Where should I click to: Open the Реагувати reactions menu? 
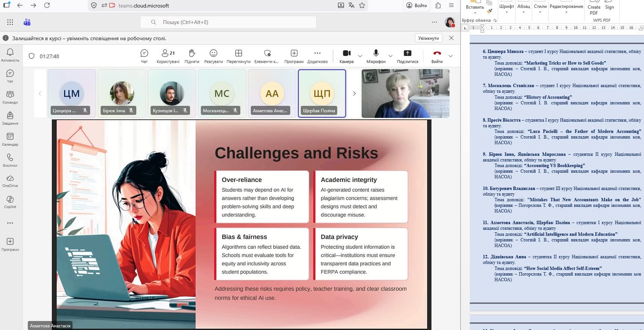pyautogui.click(x=213, y=56)
